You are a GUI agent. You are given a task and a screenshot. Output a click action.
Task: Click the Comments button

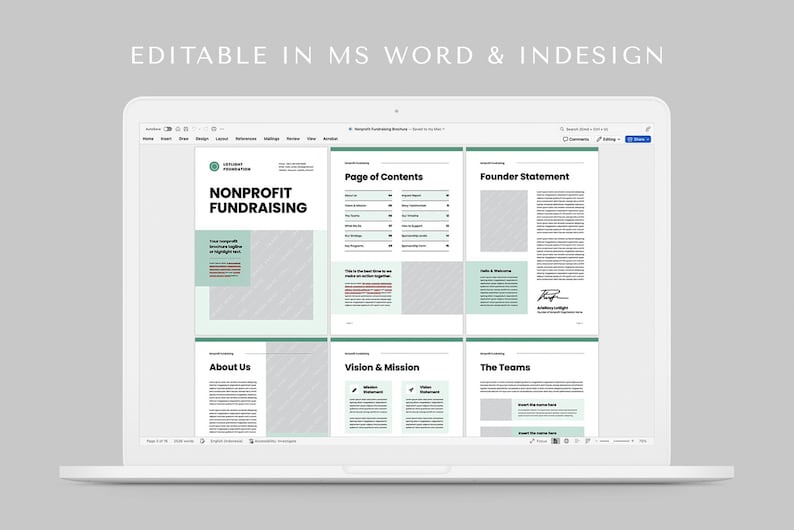(576, 139)
